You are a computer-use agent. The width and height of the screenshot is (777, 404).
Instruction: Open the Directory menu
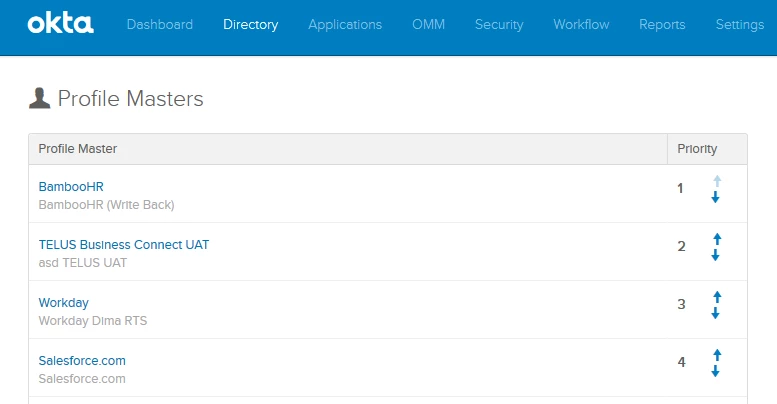pyautogui.click(x=251, y=25)
